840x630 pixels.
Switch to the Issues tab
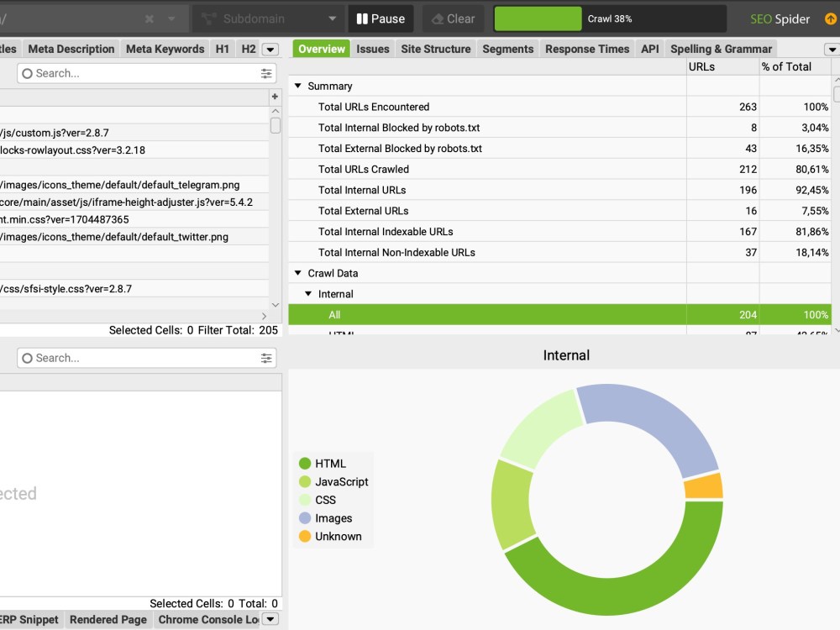(373, 49)
